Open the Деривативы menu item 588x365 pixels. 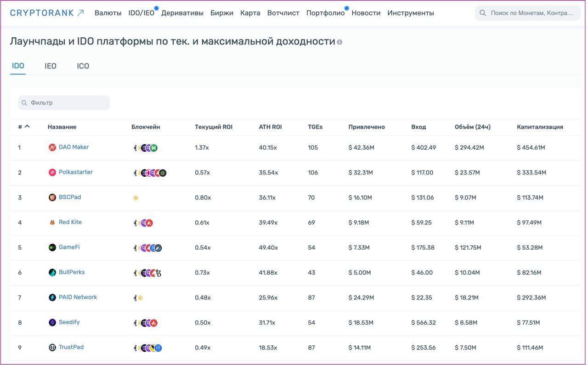click(182, 13)
